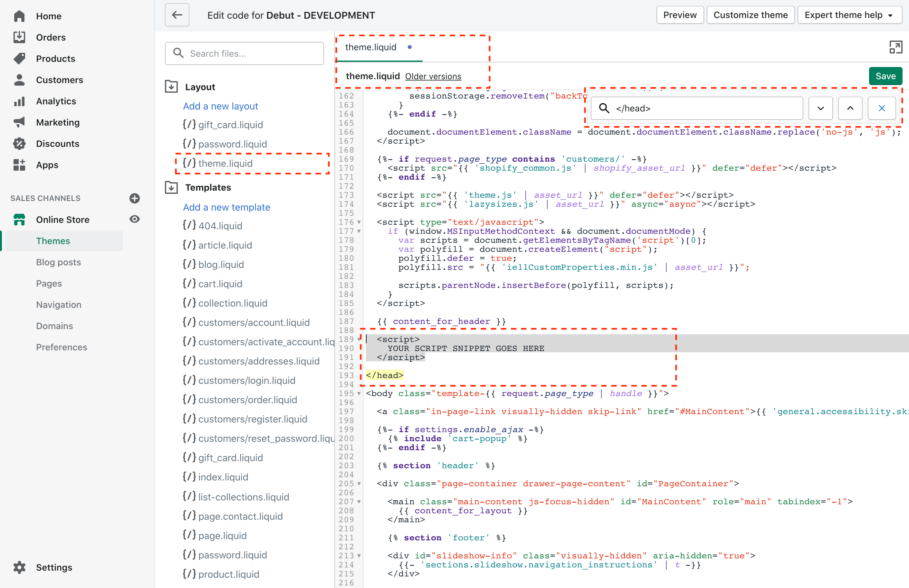Viewport: 909px width, 588px height.
Task: Open the Products section icon
Action: (19, 58)
